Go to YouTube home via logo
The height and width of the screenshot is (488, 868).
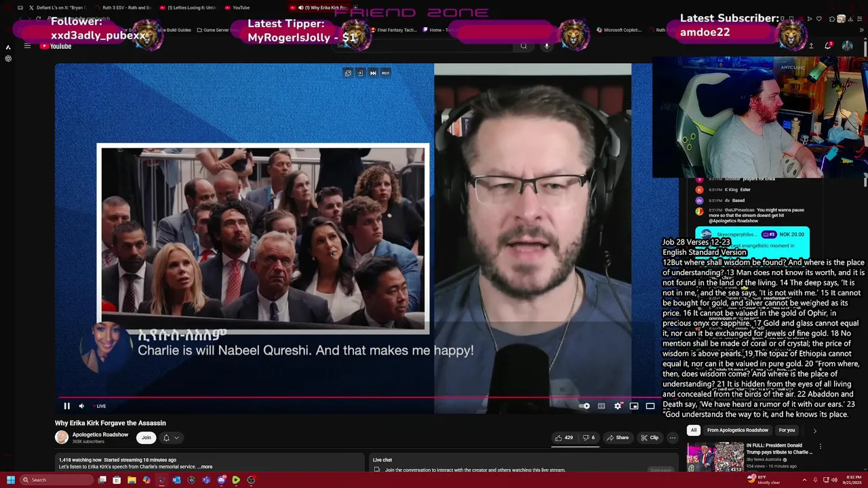coord(56,46)
